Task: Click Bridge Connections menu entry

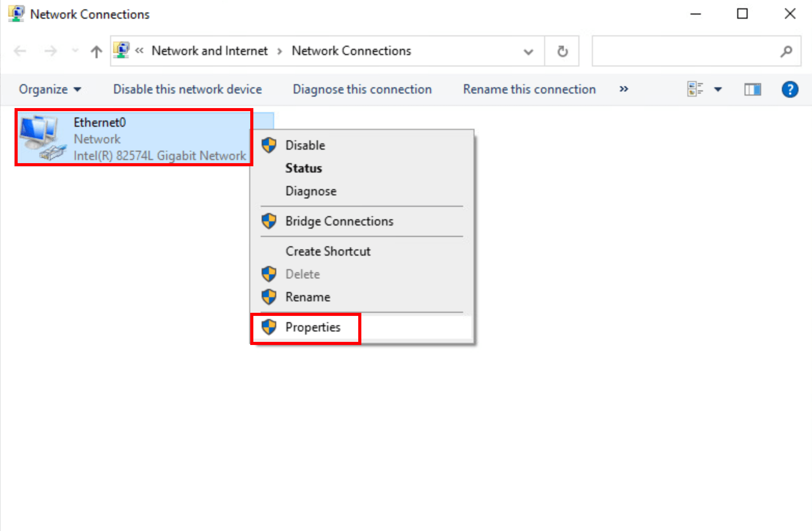Action: pyautogui.click(x=339, y=221)
